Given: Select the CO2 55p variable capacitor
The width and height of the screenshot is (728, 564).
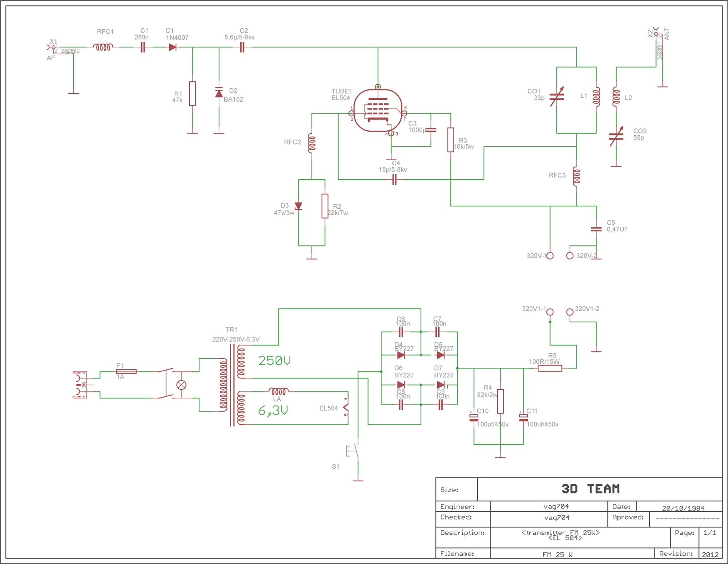Looking at the screenshot, I should [616, 137].
